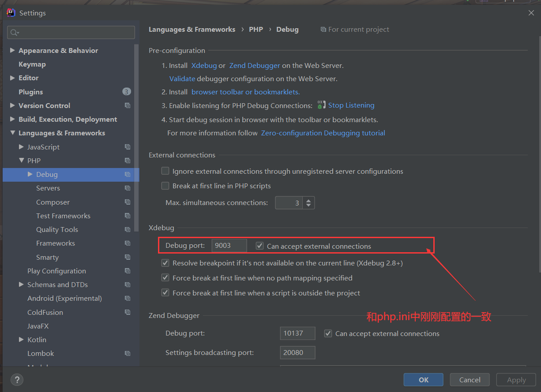Click the Stop Listening phone icon
Viewport: 541px width, 392px height.
(322, 105)
